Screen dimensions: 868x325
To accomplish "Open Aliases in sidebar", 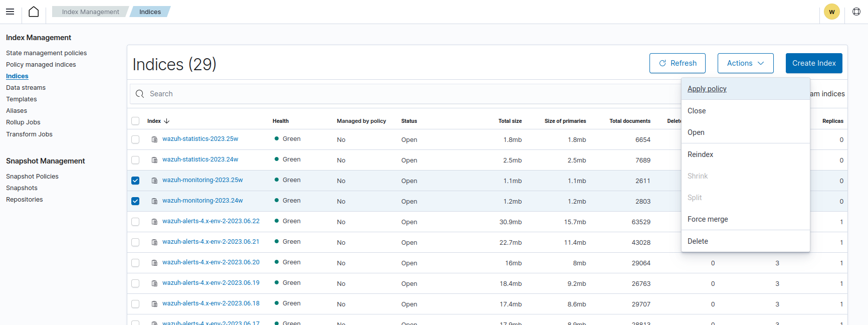I will [17, 110].
